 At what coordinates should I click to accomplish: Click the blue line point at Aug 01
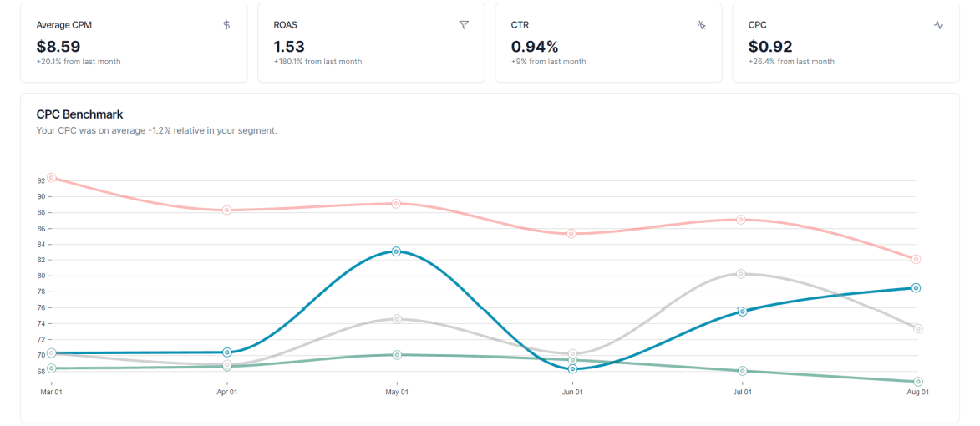[x=916, y=288]
